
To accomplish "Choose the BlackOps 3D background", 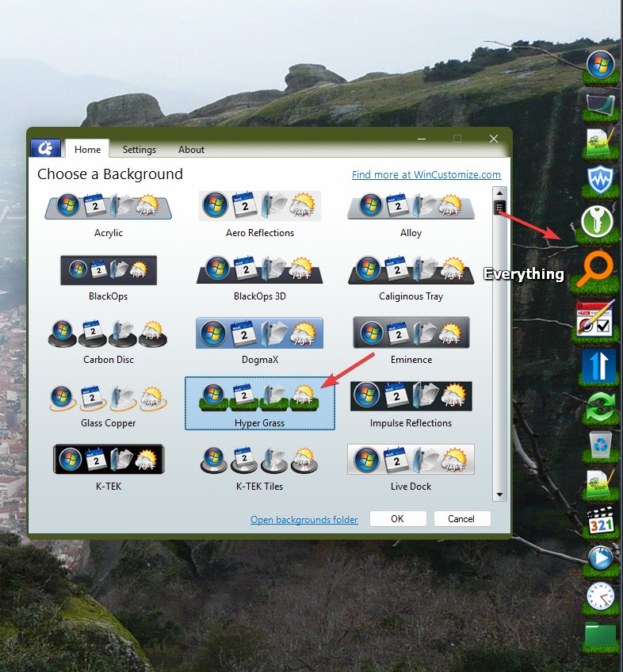I will tap(259, 271).
